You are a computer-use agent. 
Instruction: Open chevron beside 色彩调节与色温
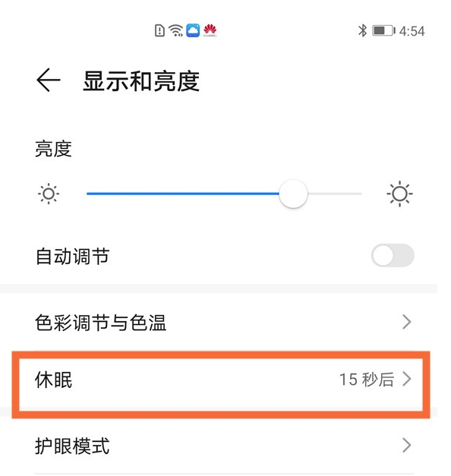(407, 322)
